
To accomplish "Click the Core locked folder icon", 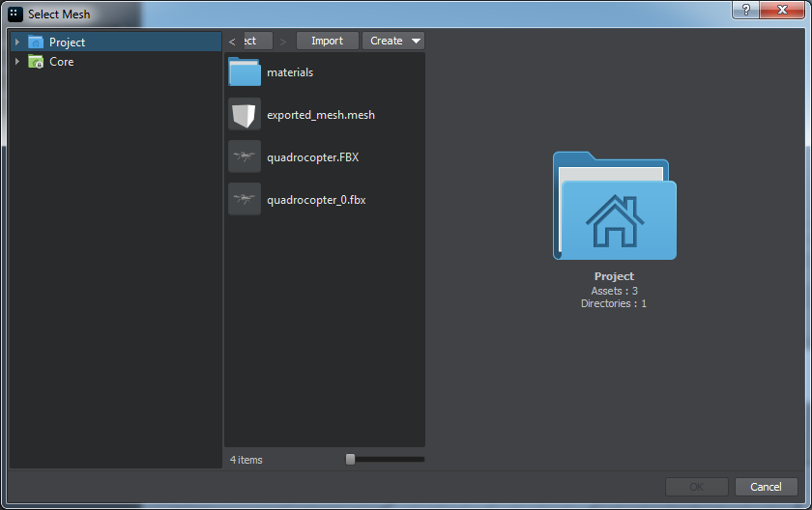I will (x=36, y=62).
